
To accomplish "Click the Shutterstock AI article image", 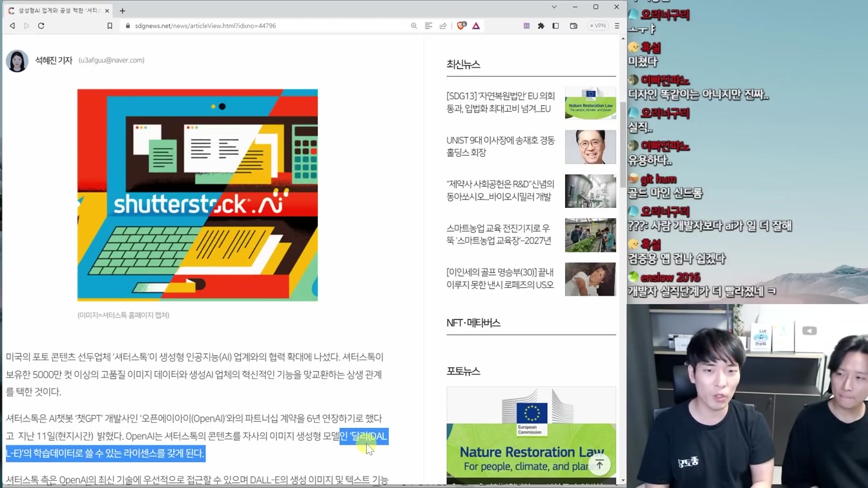I will tap(198, 195).
